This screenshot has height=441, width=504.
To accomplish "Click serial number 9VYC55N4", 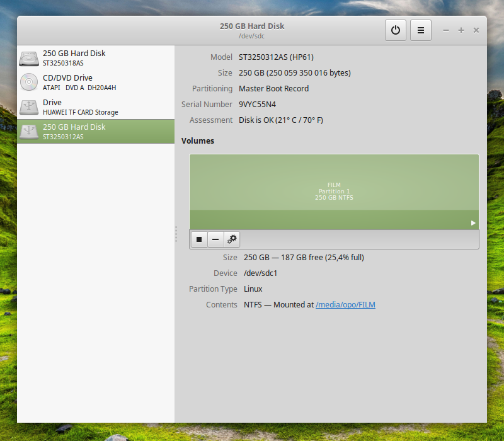I will [x=257, y=105].
